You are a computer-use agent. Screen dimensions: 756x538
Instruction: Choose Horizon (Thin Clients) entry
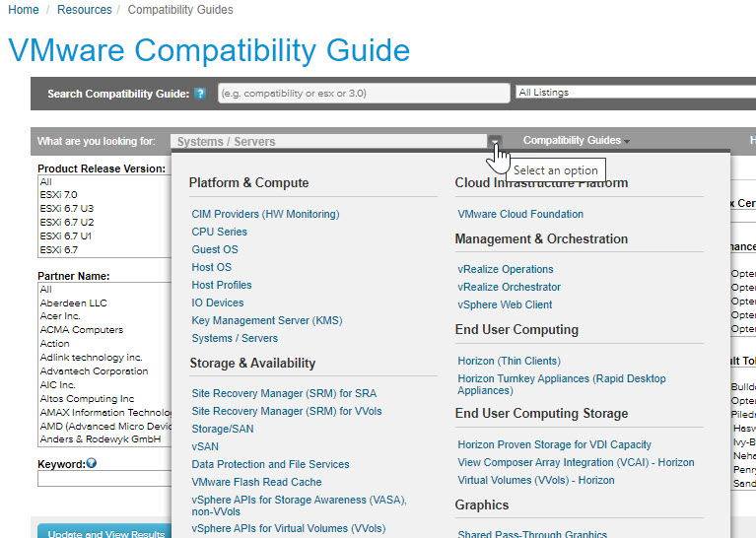pyautogui.click(x=509, y=361)
